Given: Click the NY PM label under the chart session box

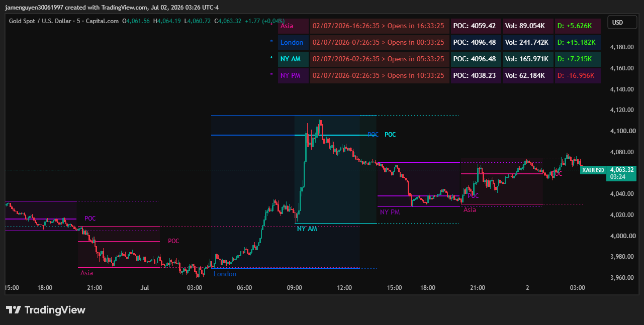Looking at the screenshot, I should pos(390,212).
